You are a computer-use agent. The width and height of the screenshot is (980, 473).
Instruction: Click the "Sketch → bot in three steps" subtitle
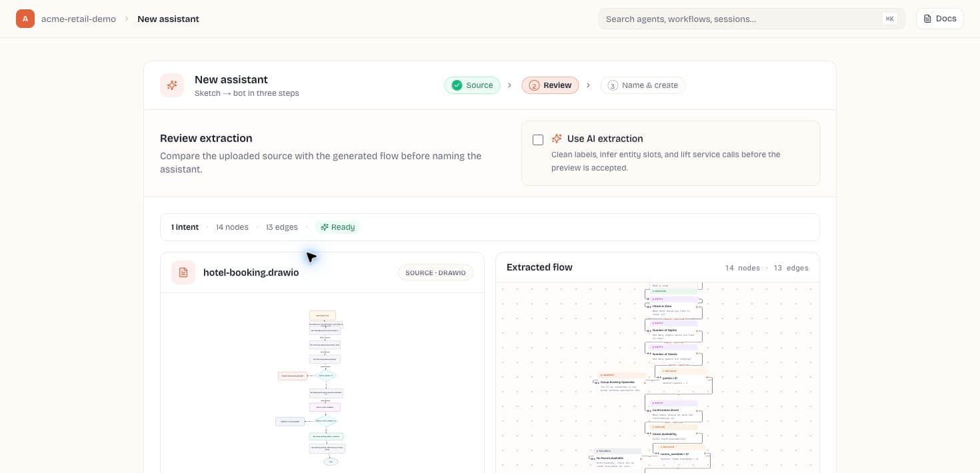click(x=247, y=93)
